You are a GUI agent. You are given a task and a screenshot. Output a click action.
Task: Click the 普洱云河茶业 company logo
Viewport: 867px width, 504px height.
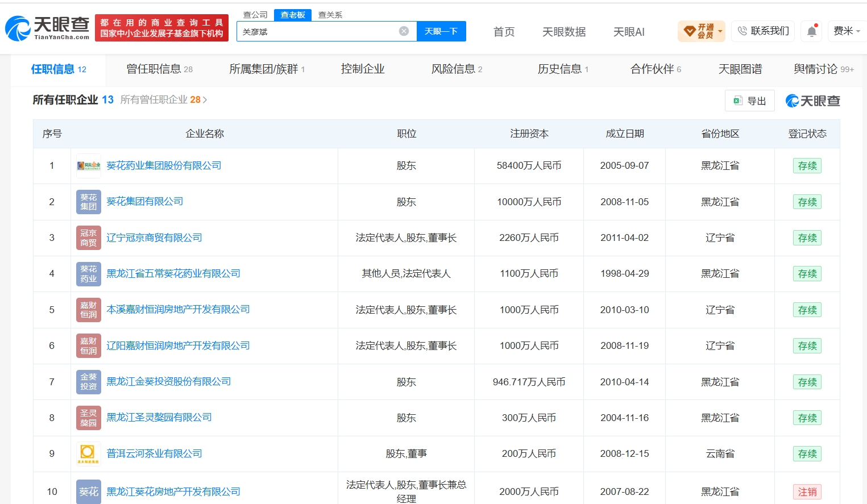point(89,453)
